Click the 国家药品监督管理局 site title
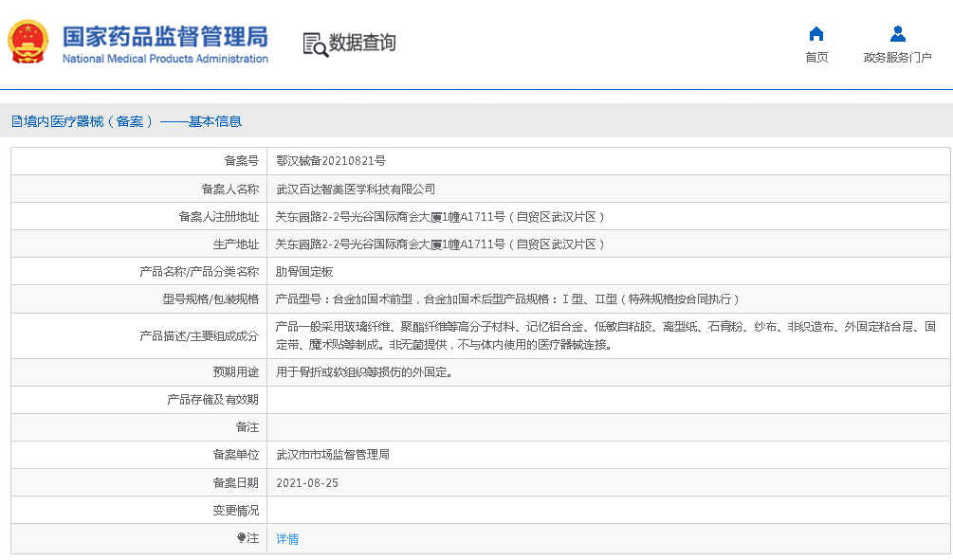The image size is (953, 560). 165,38
